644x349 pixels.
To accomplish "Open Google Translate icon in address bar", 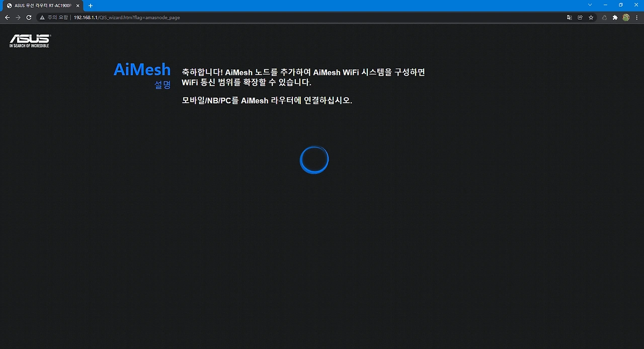I will point(569,17).
